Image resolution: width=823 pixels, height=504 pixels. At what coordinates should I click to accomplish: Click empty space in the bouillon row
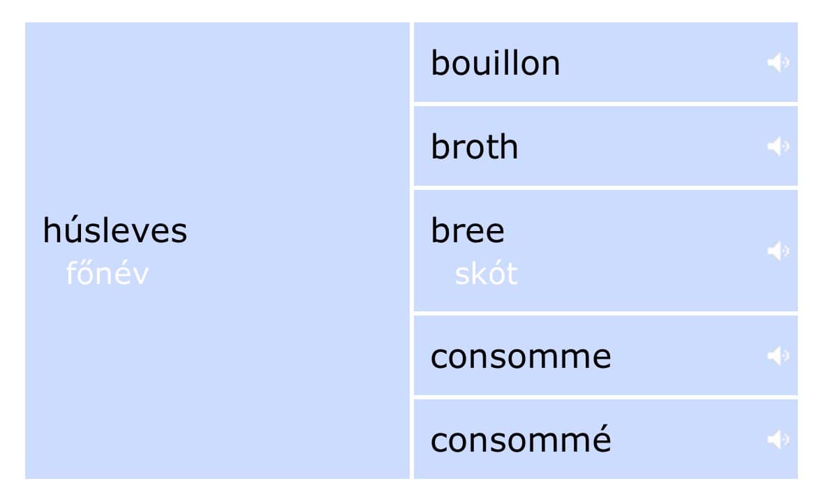[661, 62]
